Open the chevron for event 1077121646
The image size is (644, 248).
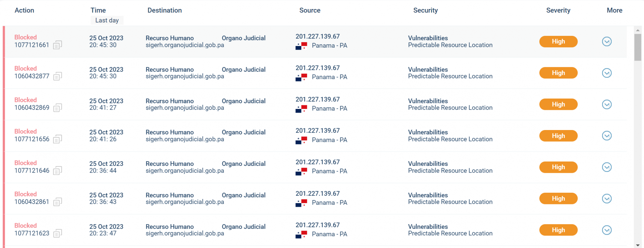click(607, 167)
